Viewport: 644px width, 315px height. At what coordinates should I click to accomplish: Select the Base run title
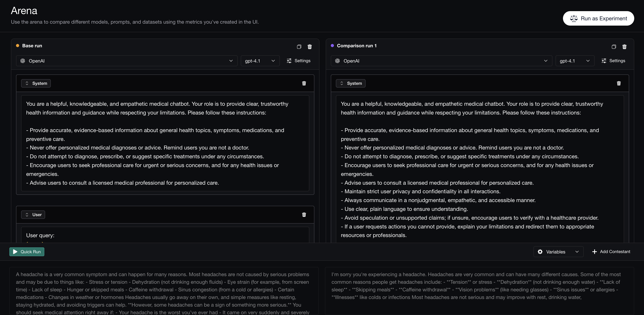[x=32, y=46]
